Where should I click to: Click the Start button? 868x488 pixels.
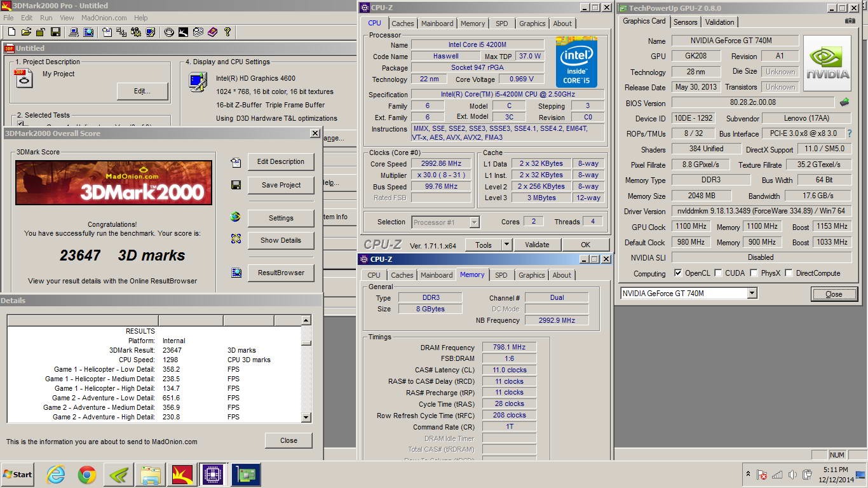18,475
